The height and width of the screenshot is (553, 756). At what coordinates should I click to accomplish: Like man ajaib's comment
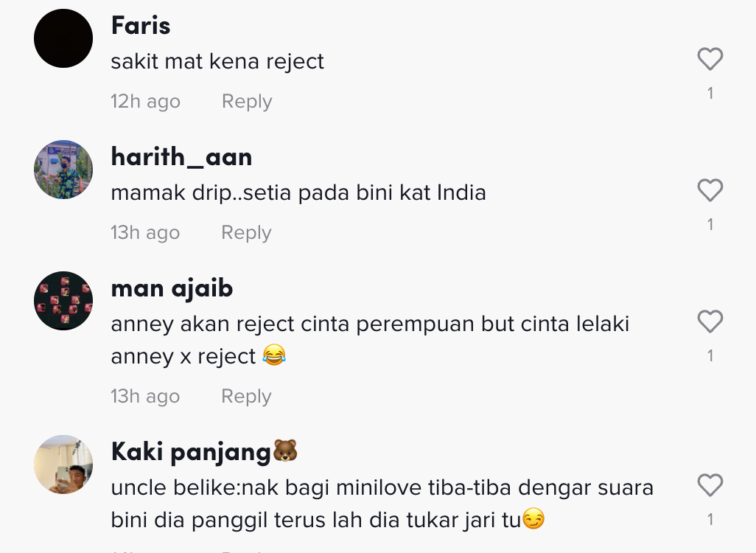(710, 322)
